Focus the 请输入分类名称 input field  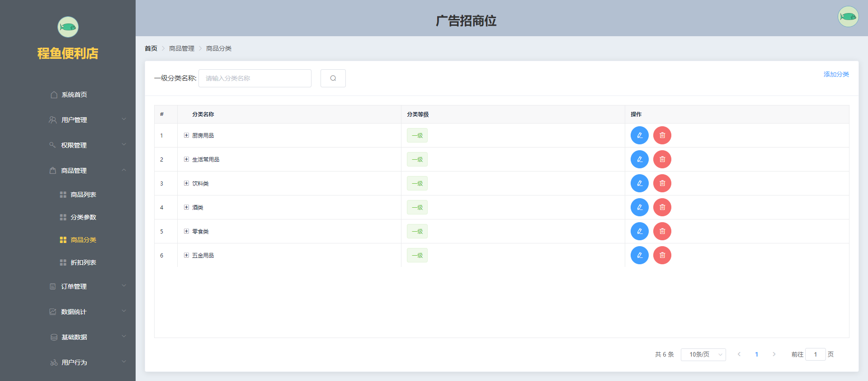point(255,78)
